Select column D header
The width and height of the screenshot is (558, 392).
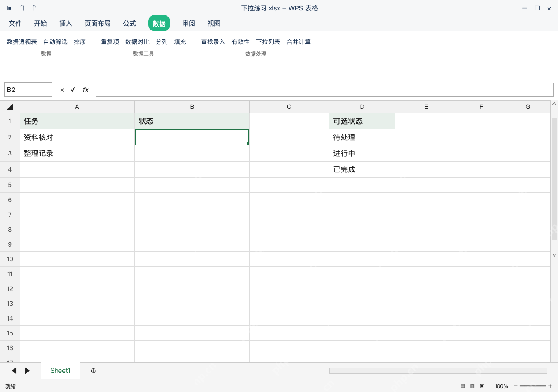pyautogui.click(x=362, y=107)
